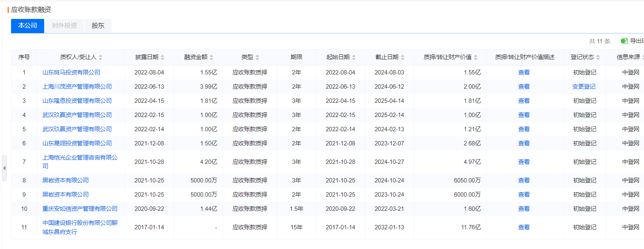Open 山东晟翊投资管理有限公司 link
644x249 pixels.
(x=77, y=143)
